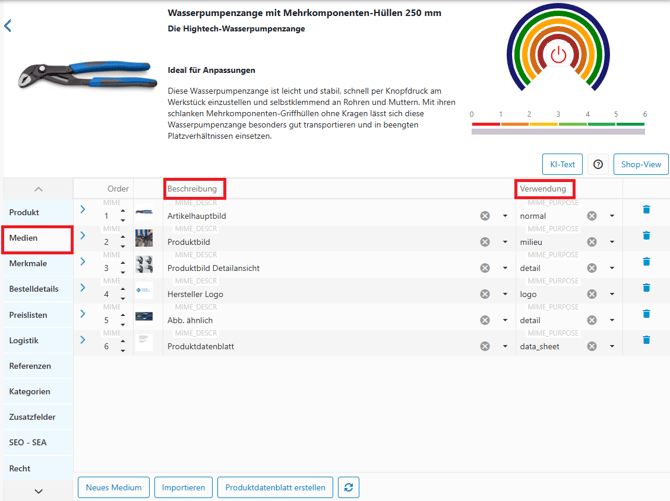Click the back arrow at top left
670x501 pixels.
point(8,25)
